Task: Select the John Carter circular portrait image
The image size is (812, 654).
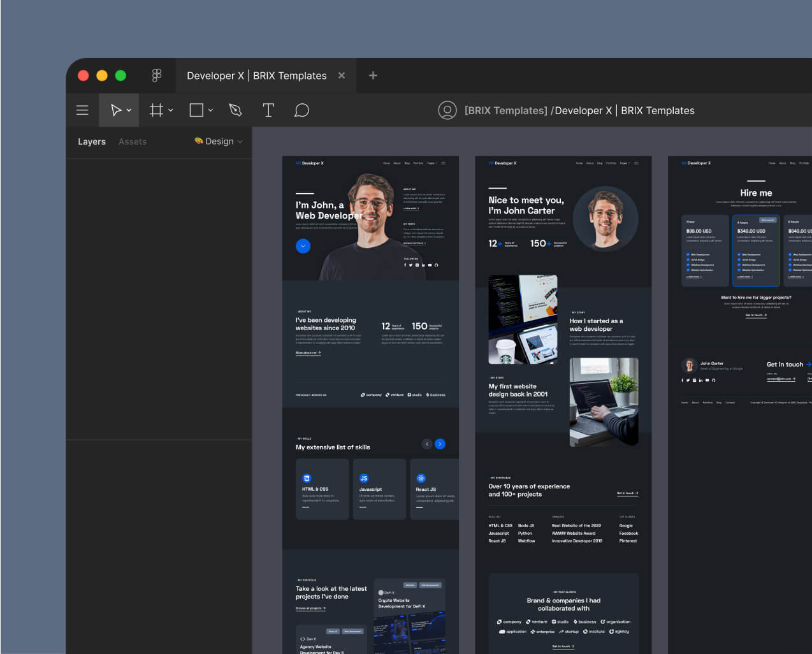Action: [604, 218]
